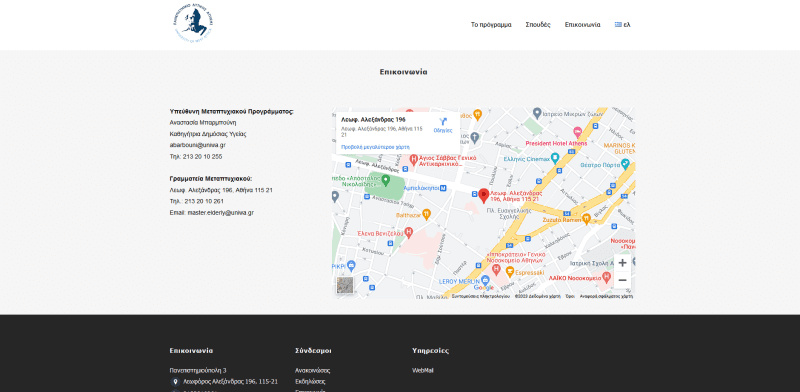Click the red pin at Λεωφ. Αλεξάνδρας 196
The image size is (800, 392).
[x=483, y=195]
